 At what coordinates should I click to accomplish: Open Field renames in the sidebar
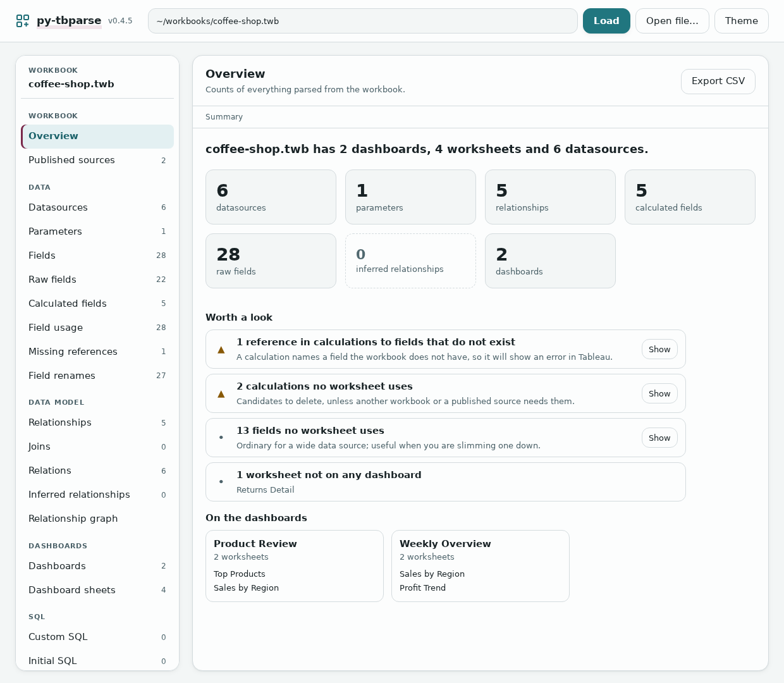pos(97,376)
